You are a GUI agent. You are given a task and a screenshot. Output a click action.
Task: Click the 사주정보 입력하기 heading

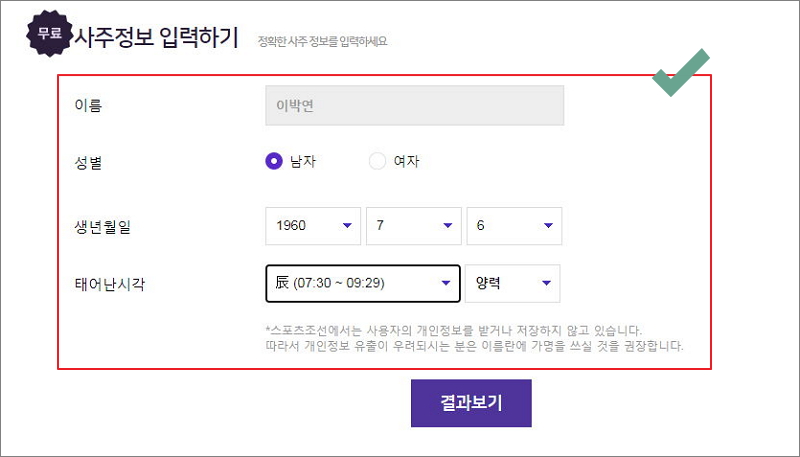point(157,37)
